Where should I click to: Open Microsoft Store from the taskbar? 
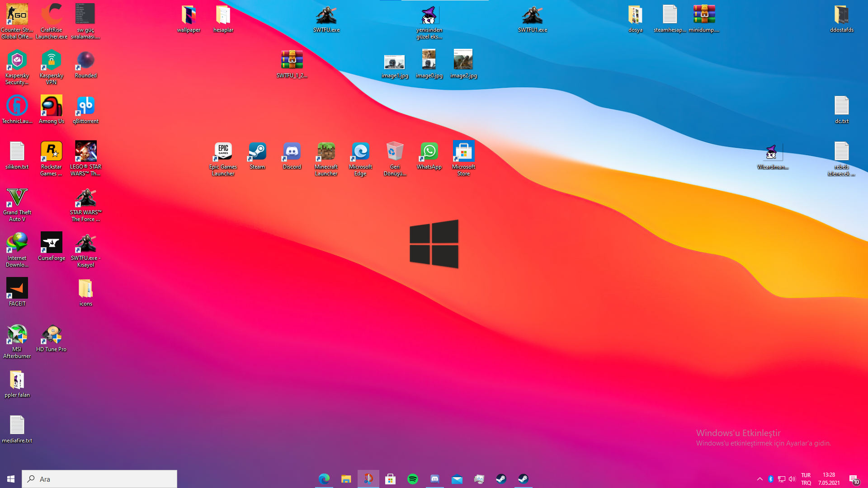[x=391, y=479]
